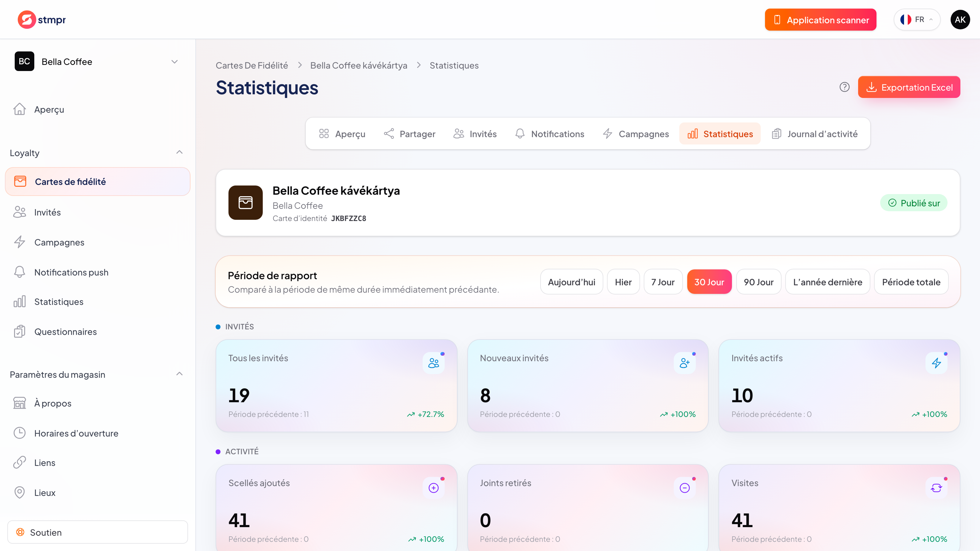Switch to the Statistiques card tab
The height and width of the screenshot is (551, 980).
[x=720, y=133]
